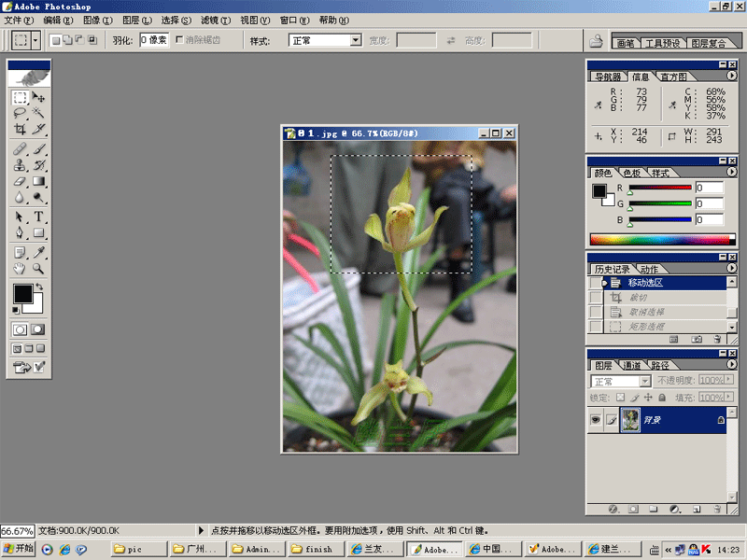Select the Dodge tool

click(x=38, y=197)
